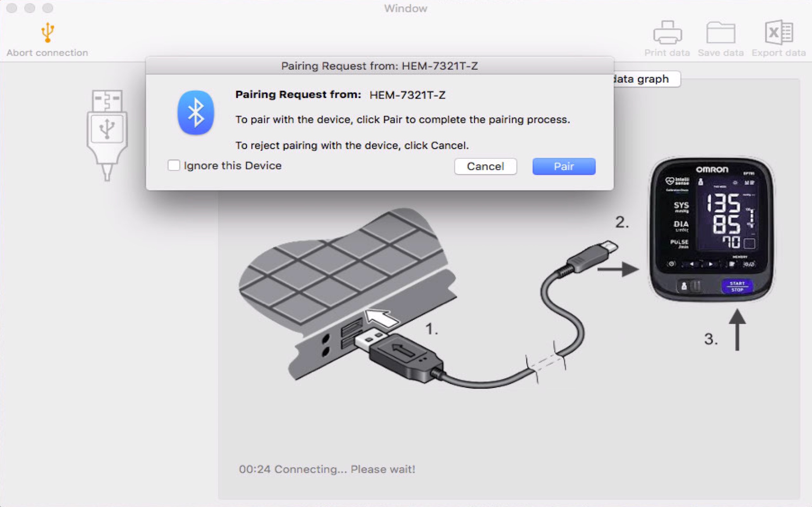Click the Abort connection USB icon
Screen dimensions: 812x507
[47, 33]
